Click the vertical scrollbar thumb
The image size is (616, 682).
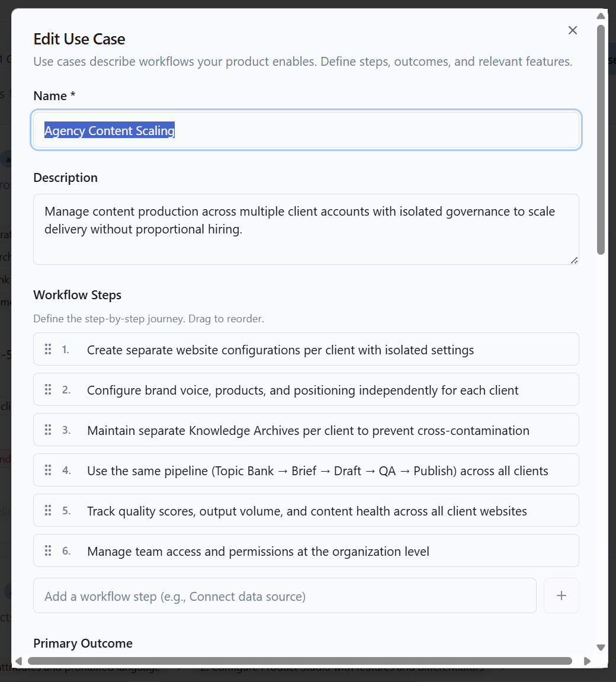(601, 130)
